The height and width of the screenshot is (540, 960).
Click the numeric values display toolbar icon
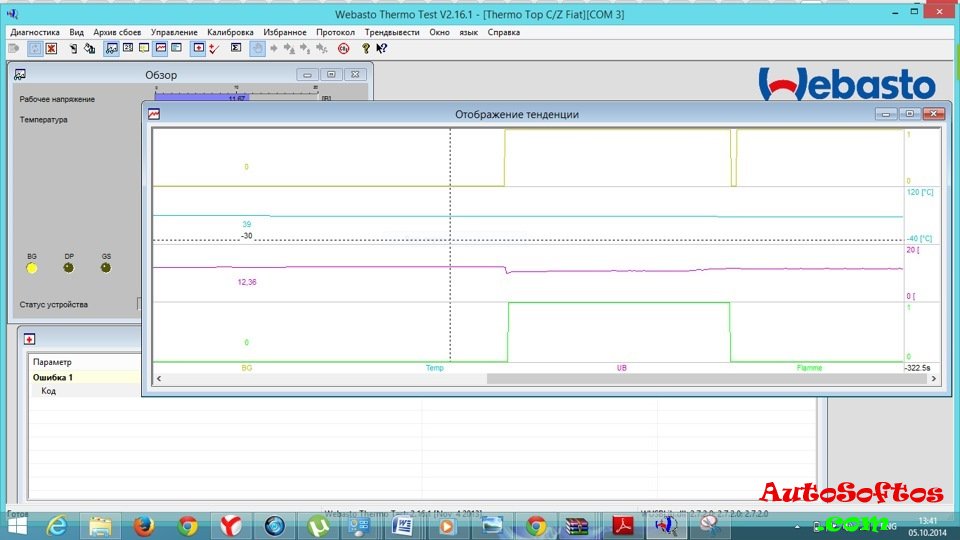click(128, 48)
